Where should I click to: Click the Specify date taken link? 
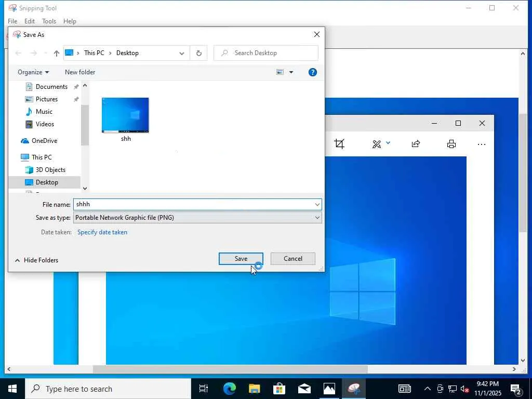coord(102,232)
